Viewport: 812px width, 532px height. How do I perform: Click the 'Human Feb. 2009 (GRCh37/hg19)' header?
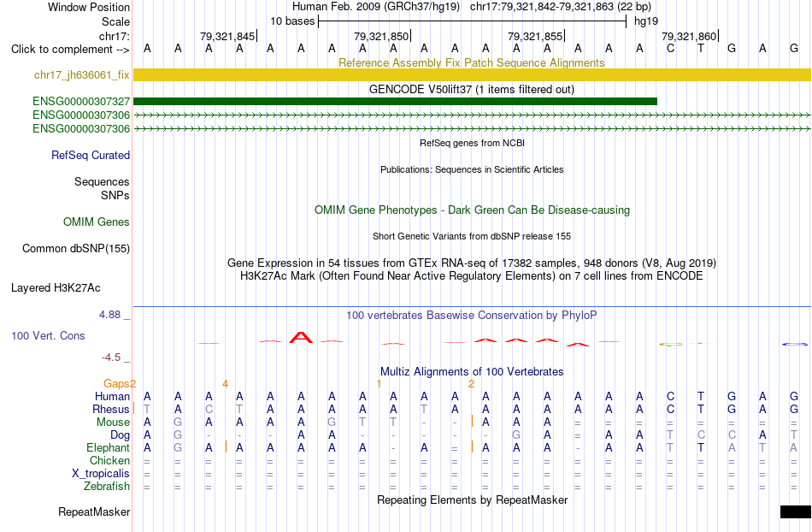coord(376,7)
